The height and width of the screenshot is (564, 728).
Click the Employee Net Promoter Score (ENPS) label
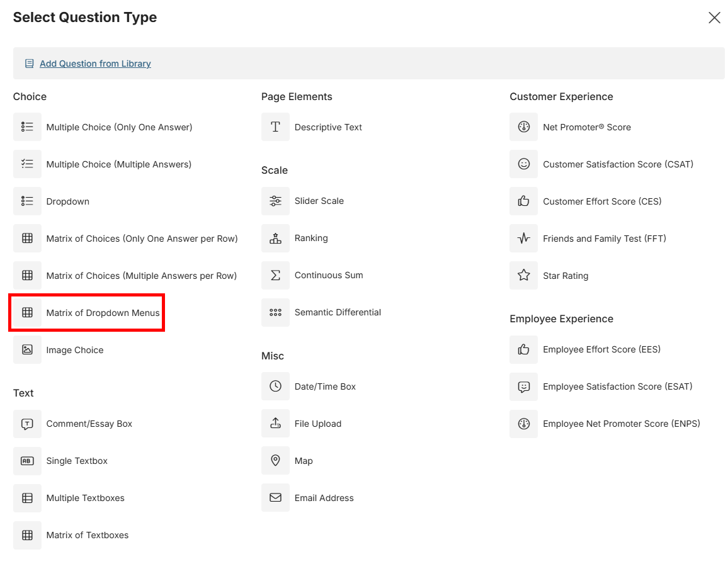point(622,424)
